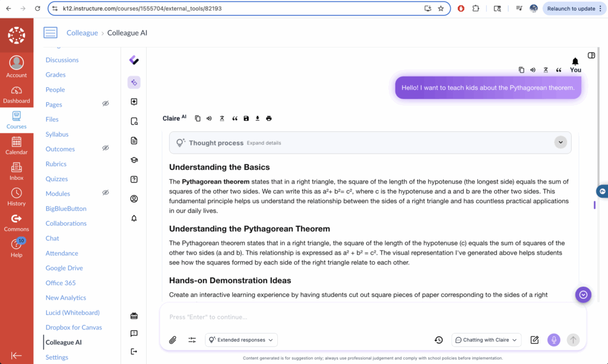The image size is (608, 364).
Task: Play Claire's response aloud with speaker icon
Action: 210,118
